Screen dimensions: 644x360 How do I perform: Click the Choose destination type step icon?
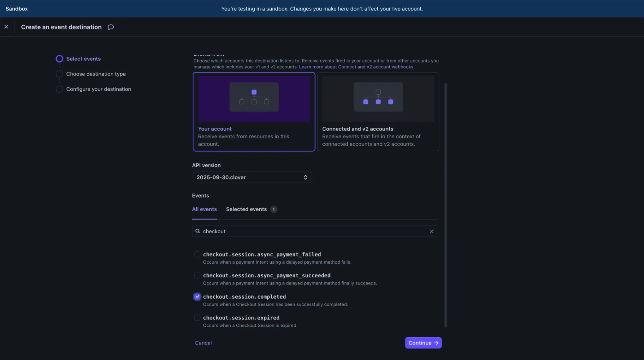pyautogui.click(x=60, y=74)
